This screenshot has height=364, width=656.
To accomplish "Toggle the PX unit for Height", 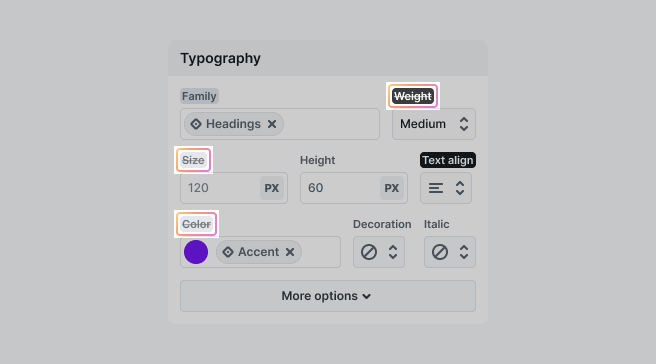I will click(x=392, y=188).
